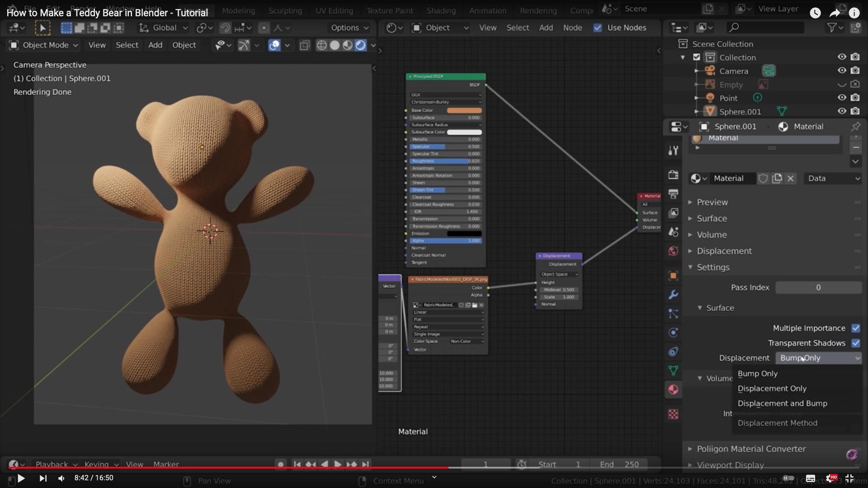Choose Bump Only in dropdown list

click(x=757, y=374)
